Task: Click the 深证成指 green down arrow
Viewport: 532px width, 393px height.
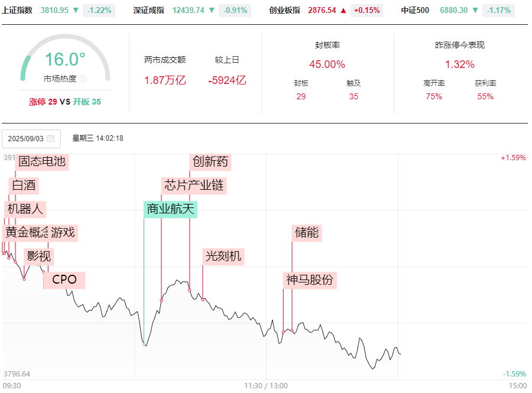Action: pyautogui.click(x=212, y=10)
